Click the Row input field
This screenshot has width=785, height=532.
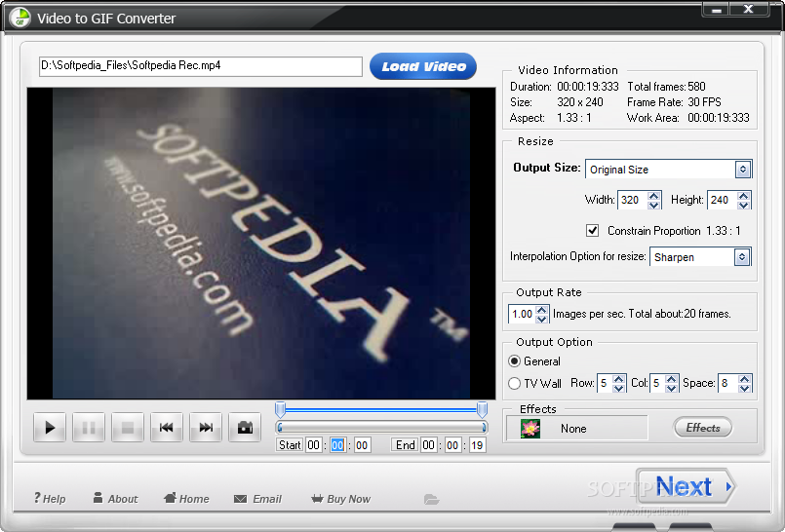pyautogui.click(x=606, y=383)
